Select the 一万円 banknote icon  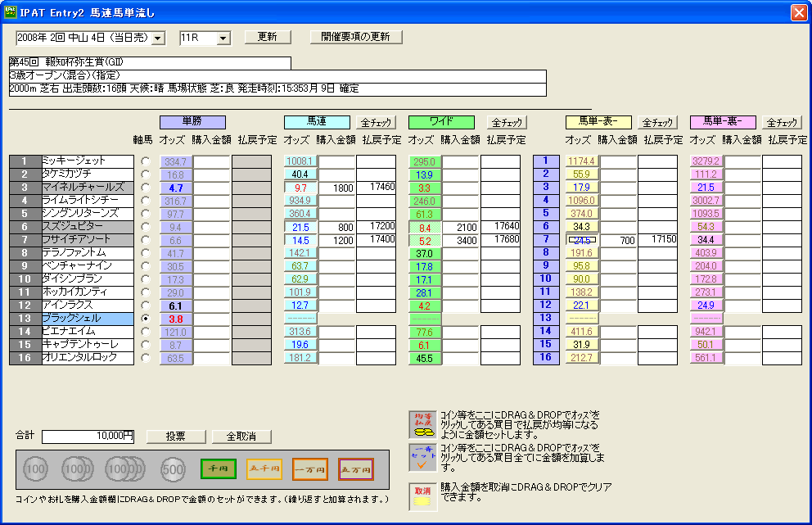310,469
